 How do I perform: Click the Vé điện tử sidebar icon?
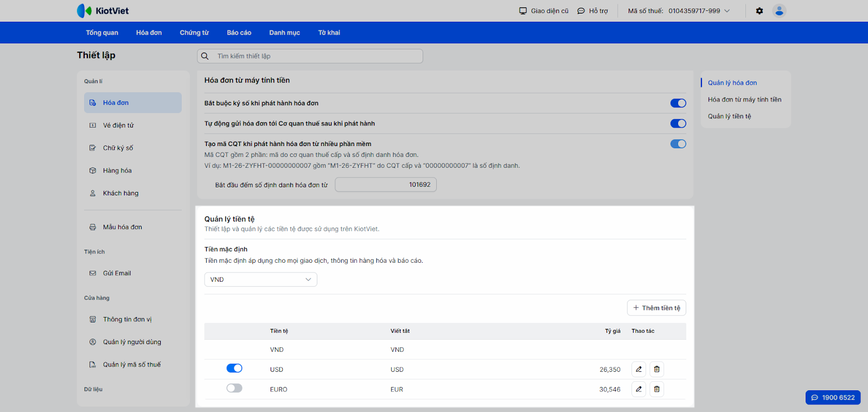93,125
